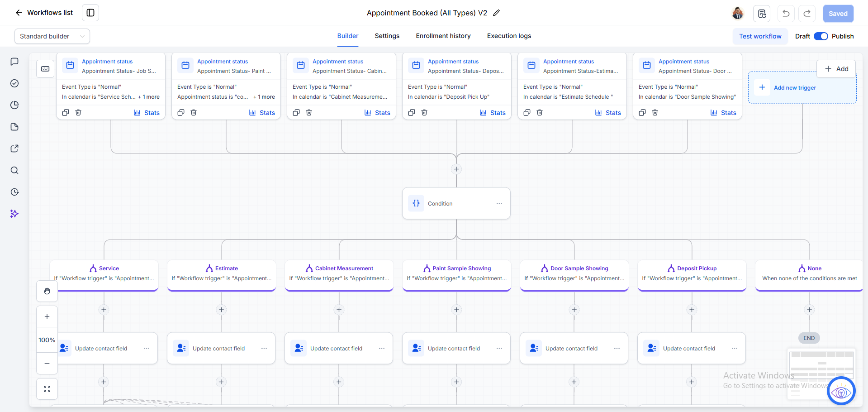Add action under the Service branch
This screenshot has width=868, height=412.
[104, 310]
